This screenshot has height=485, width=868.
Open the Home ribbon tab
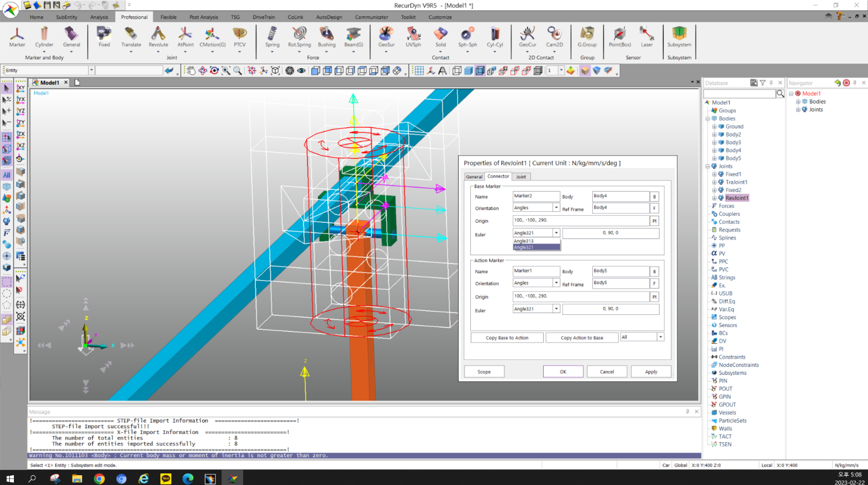pos(36,17)
